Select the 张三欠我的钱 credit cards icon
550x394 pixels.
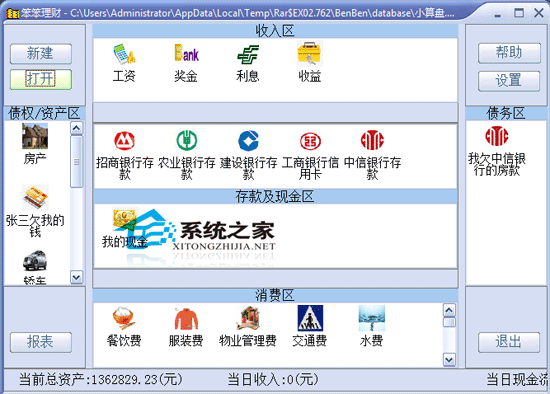[x=35, y=198]
